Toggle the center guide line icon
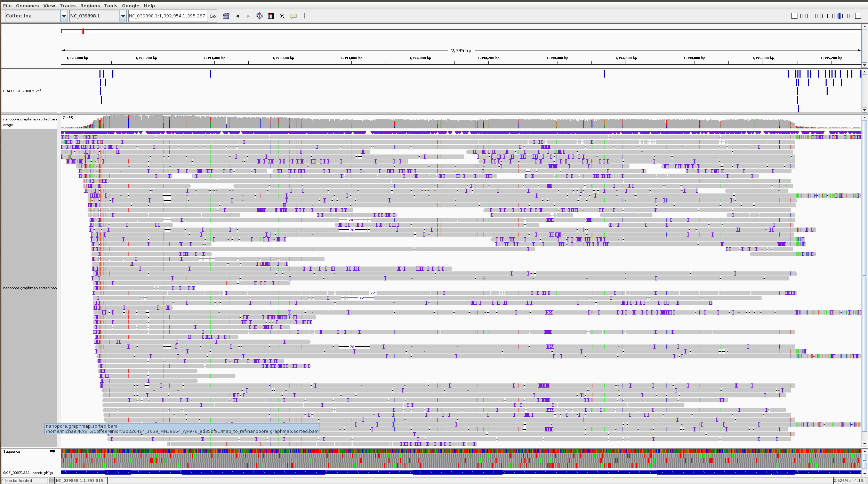Screen dimensions: 868x484 pyautogui.click(x=304, y=16)
